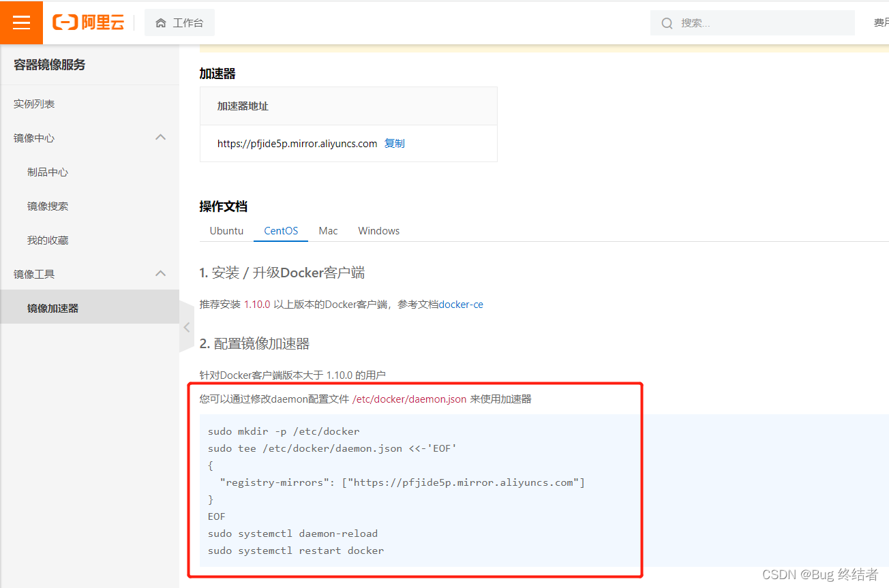Image resolution: width=889 pixels, height=588 pixels.
Task: Click the Alibaba Cloud logo
Action: [x=89, y=22]
